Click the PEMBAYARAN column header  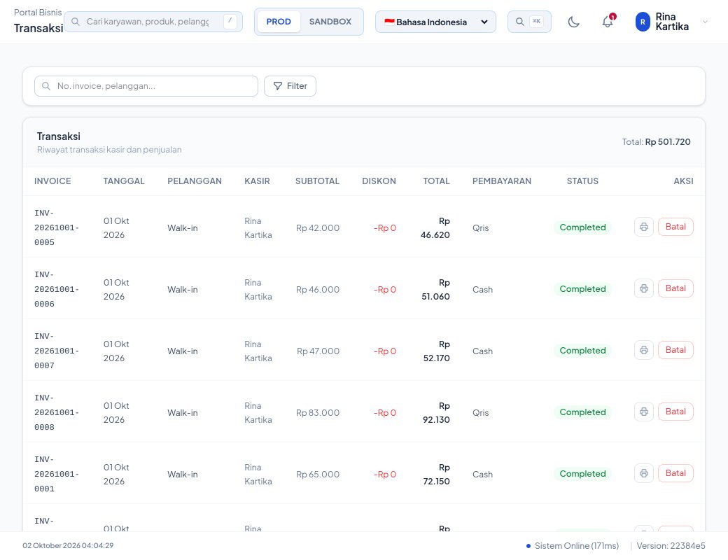pyautogui.click(x=502, y=181)
